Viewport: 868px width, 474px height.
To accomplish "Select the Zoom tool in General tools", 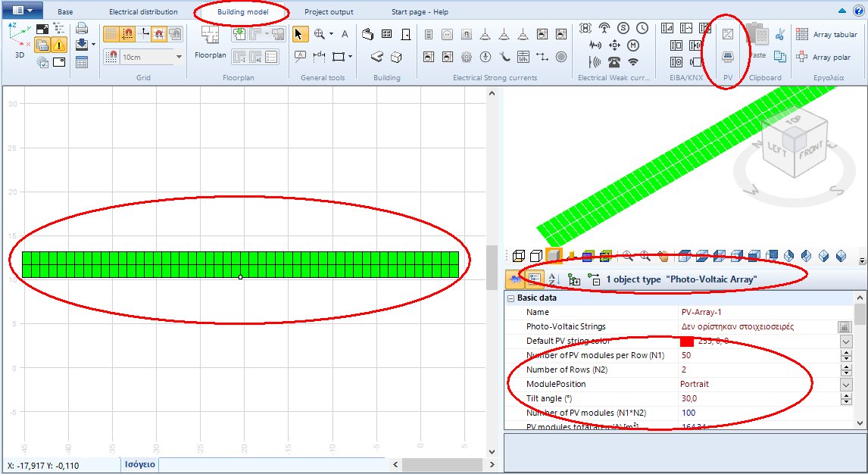I will click(319, 34).
